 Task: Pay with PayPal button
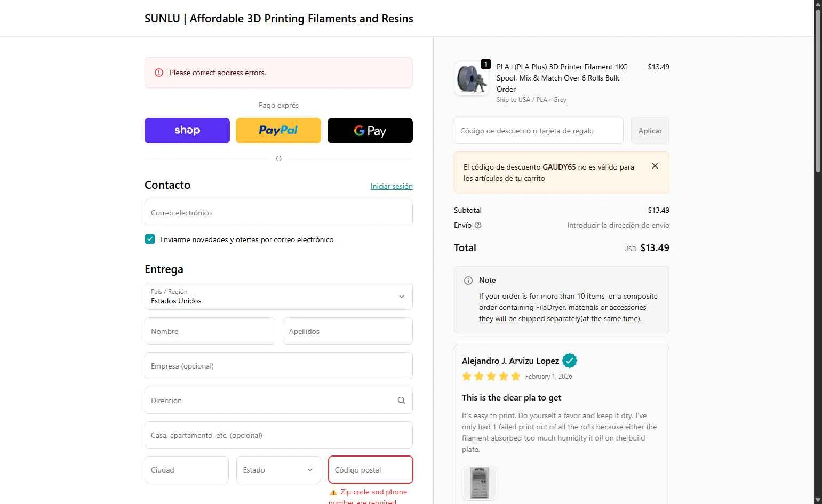(x=278, y=131)
